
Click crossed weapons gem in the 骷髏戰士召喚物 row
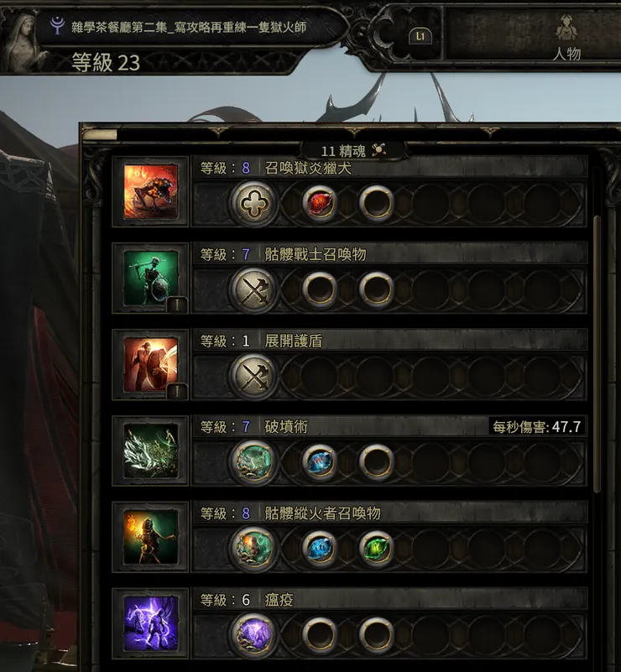253,289
